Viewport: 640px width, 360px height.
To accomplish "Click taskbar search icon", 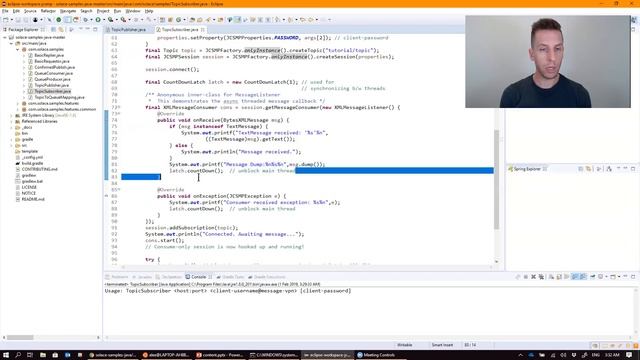I will [18, 355].
